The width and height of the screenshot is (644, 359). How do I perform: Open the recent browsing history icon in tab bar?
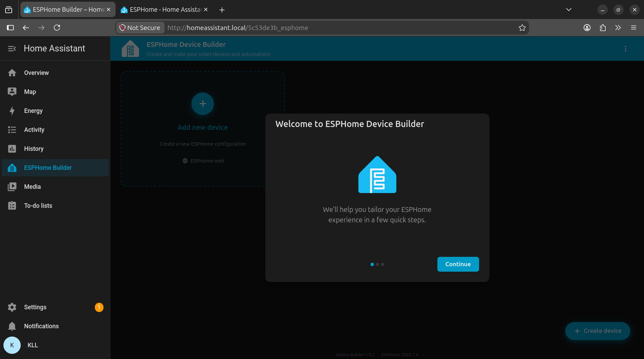(x=9, y=10)
